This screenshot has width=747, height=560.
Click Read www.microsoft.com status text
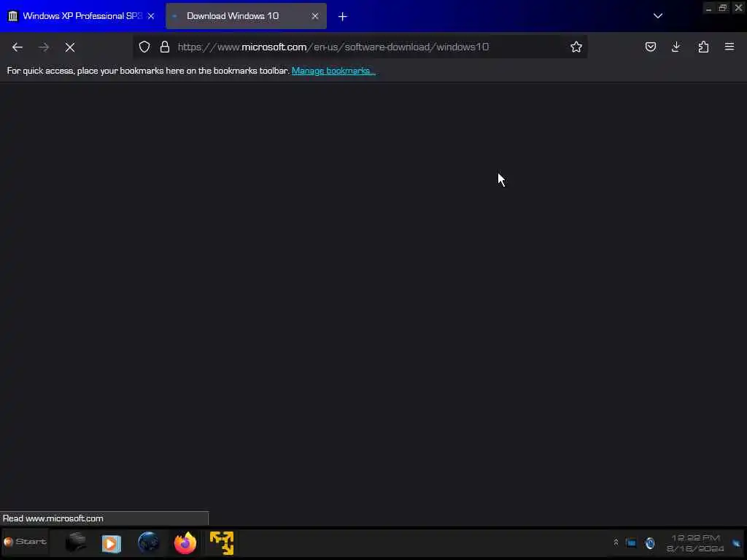tap(53, 518)
